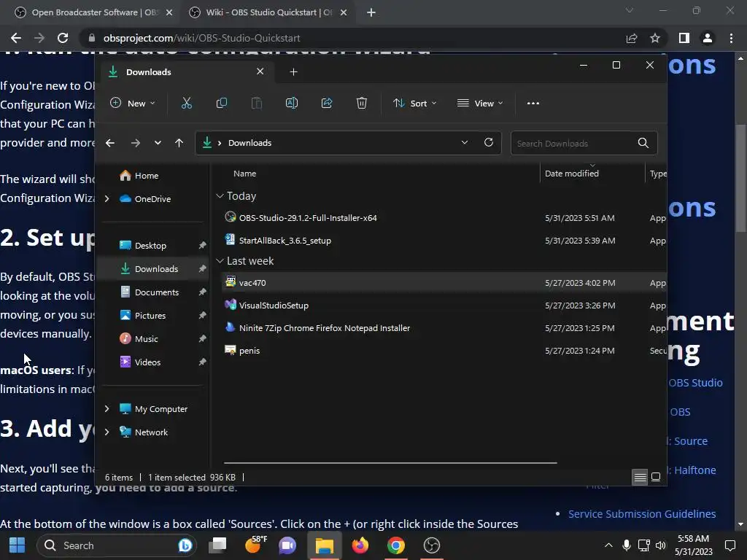Close the Downloads Explorer tab
747x560 pixels.
click(260, 71)
